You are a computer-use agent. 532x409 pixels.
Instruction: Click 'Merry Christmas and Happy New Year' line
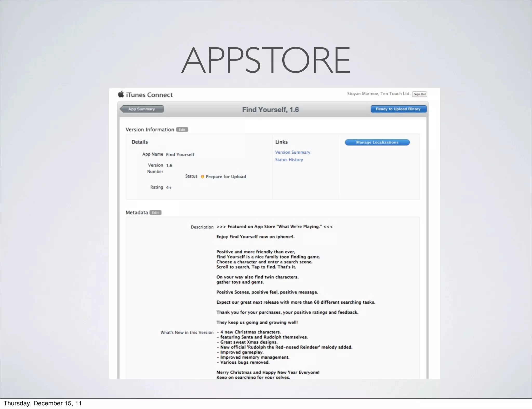point(268,372)
